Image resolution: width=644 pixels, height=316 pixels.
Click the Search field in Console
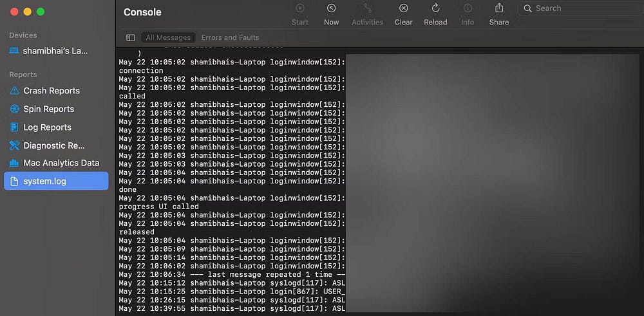tap(581, 8)
